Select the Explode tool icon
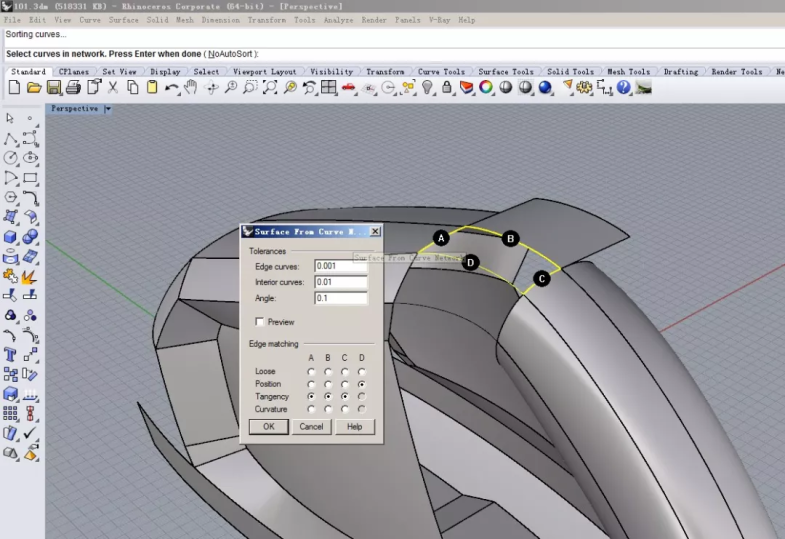This screenshot has height=539, width=785. click(30, 276)
